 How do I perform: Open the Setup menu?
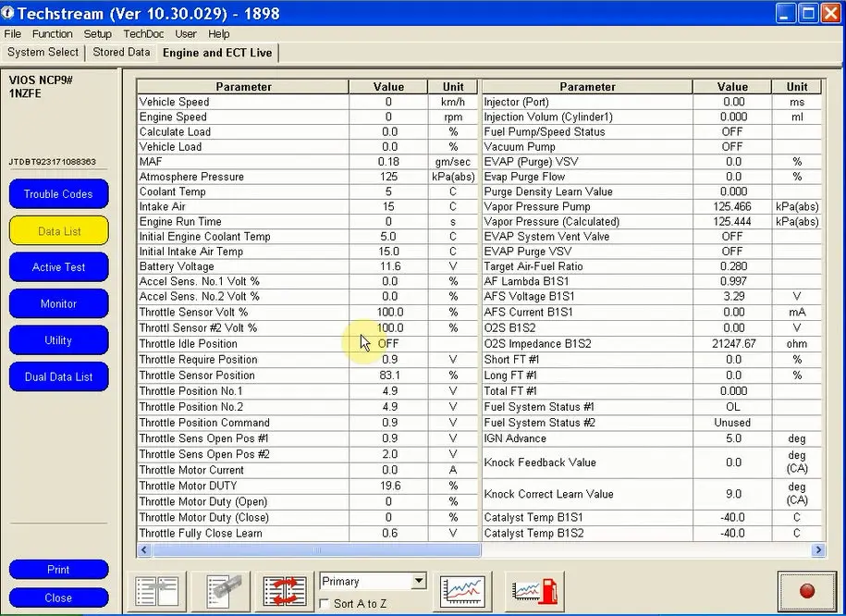pos(98,34)
